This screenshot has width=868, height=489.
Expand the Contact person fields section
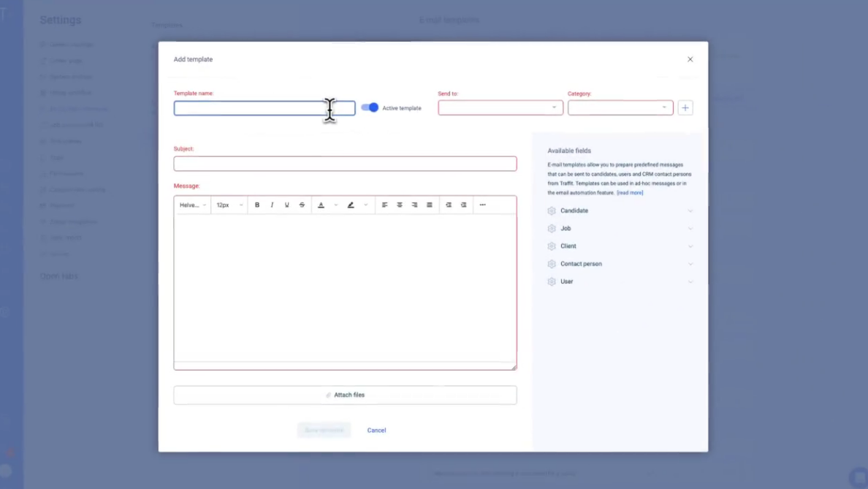(620, 264)
